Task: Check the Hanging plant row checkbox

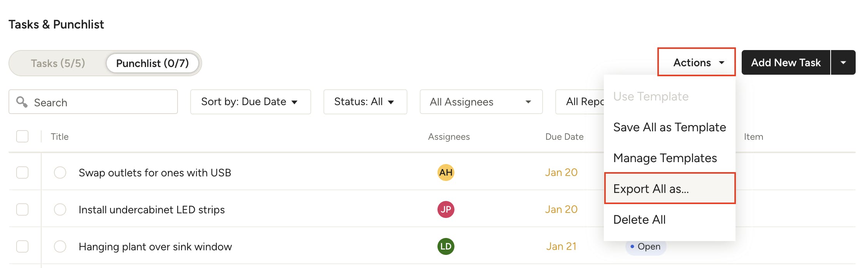Action: [x=22, y=246]
